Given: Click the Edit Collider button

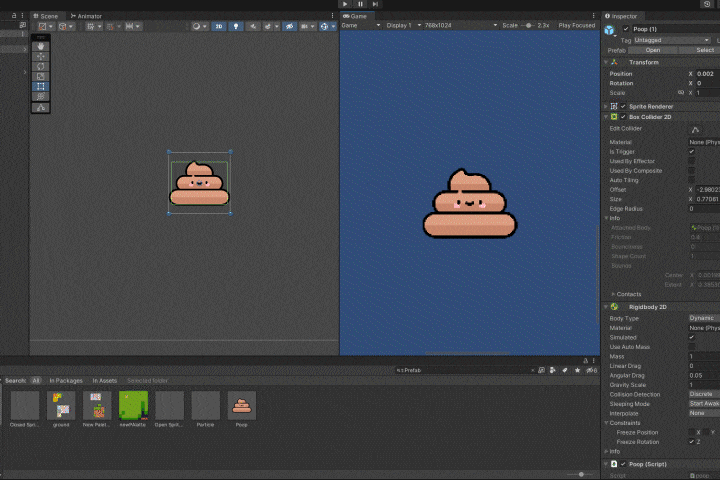Looking at the screenshot, I should click(x=695, y=130).
